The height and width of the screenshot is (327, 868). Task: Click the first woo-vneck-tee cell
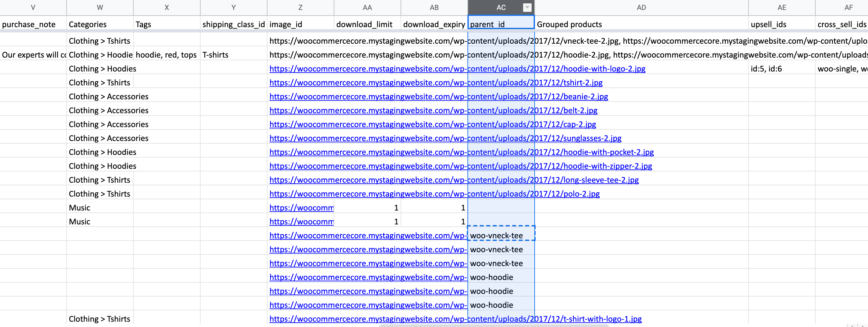pyautogui.click(x=501, y=236)
